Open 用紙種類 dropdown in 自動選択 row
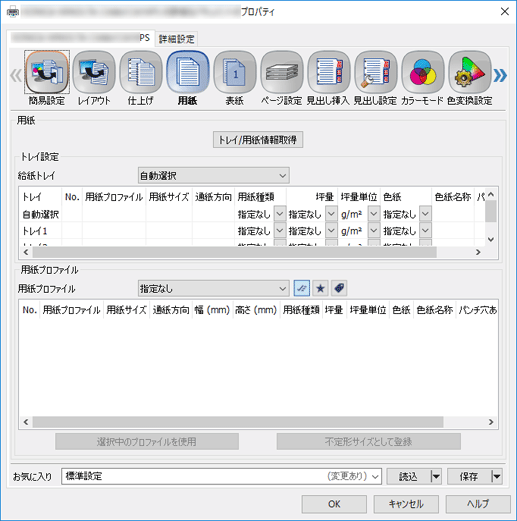The image size is (517, 521). coord(280,214)
